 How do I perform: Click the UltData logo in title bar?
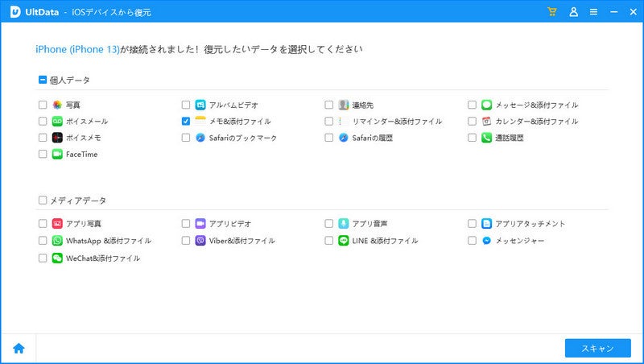[x=14, y=12]
